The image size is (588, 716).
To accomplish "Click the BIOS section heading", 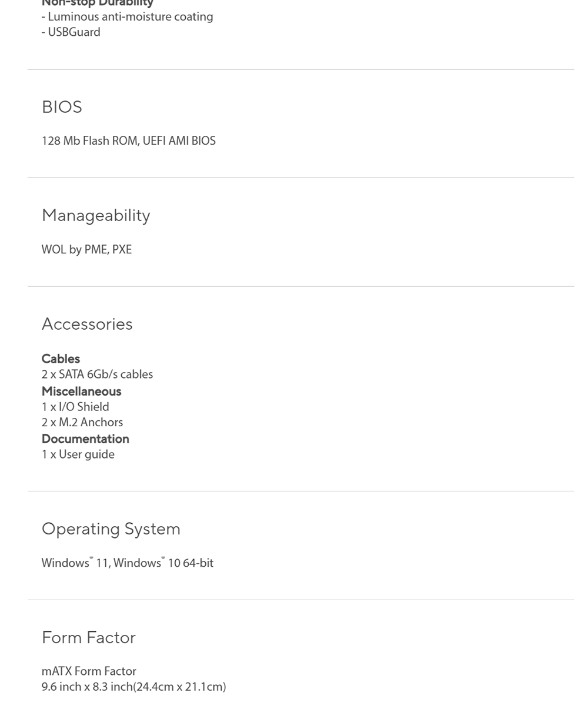I will click(x=62, y=107).
